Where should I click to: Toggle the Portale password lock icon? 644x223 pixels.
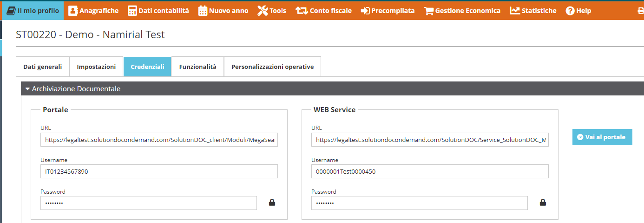(272, 203)
